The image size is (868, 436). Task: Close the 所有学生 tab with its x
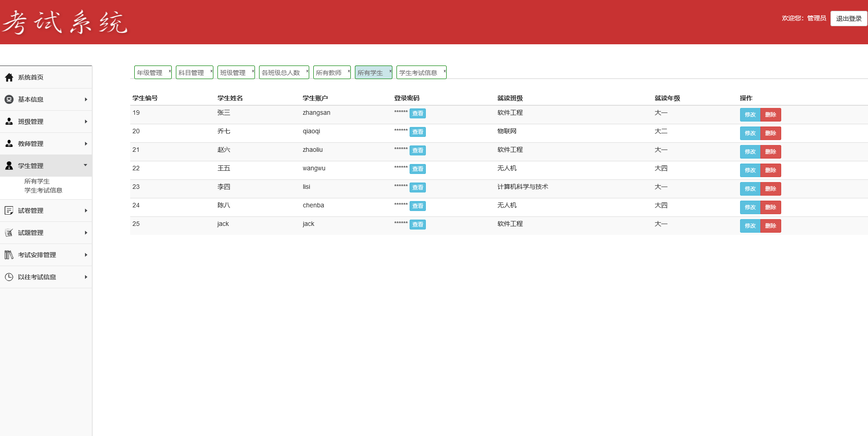390,71
